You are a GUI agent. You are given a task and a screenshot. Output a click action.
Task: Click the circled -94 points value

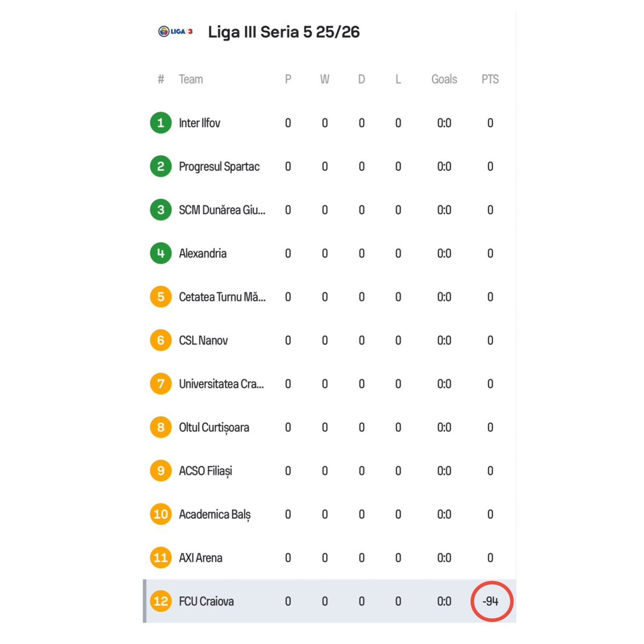(491, 601)
